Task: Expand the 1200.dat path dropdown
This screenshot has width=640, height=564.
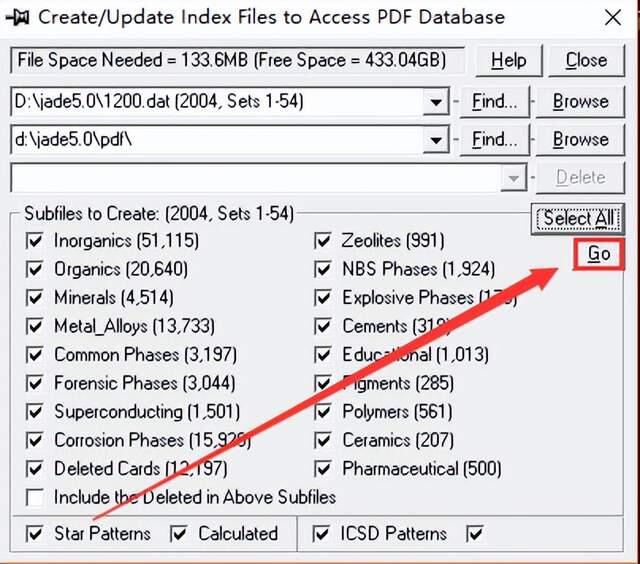Action: tap(435, 102)
